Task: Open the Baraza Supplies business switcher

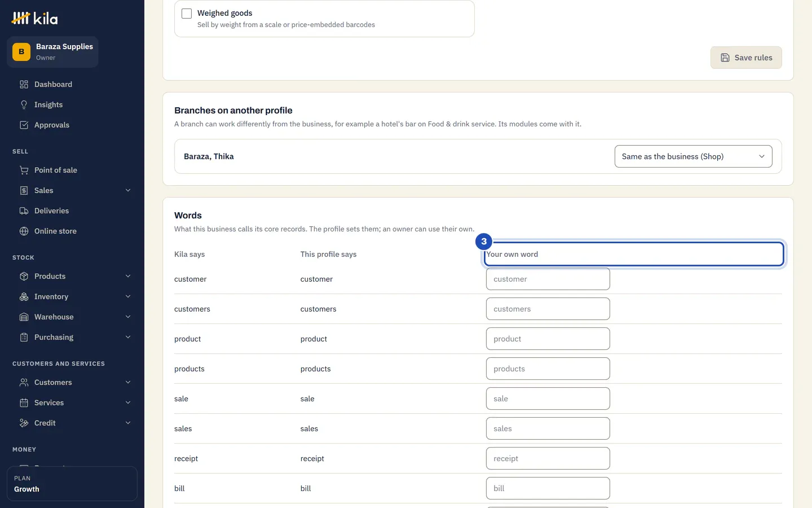Action: tap(52, 52)
